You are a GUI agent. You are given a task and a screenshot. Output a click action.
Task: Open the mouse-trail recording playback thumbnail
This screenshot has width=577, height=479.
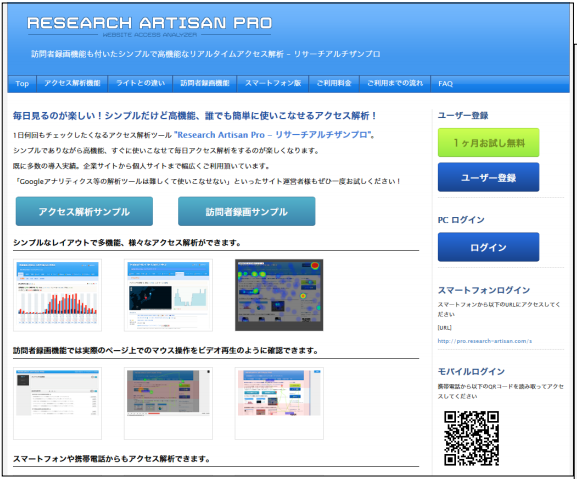[168, 403]
